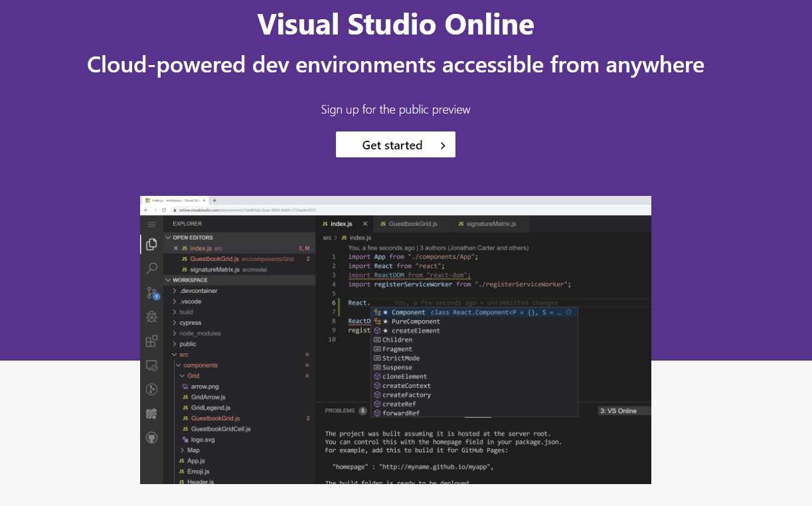Select the Run and Debug icon
Screen dimensions: 812x506
151,316
